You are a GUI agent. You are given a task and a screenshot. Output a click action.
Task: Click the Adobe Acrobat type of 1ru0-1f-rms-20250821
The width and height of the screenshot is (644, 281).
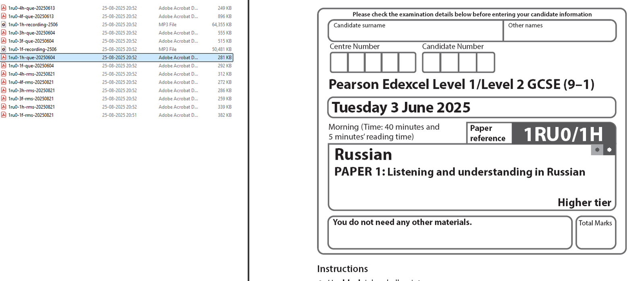click(x=178, y=115)
